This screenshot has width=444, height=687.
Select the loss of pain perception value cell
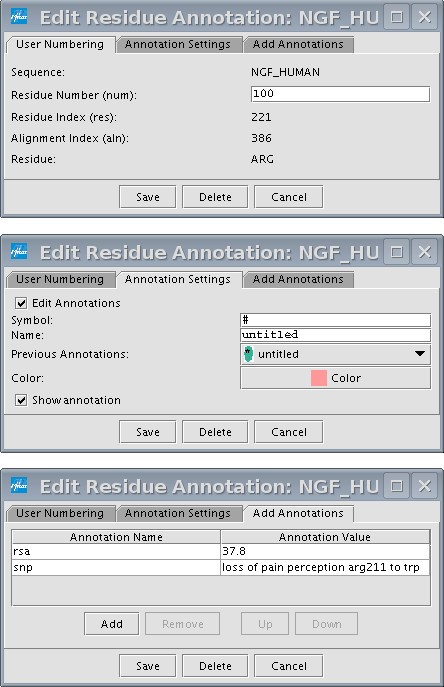(x=325, y=567)
